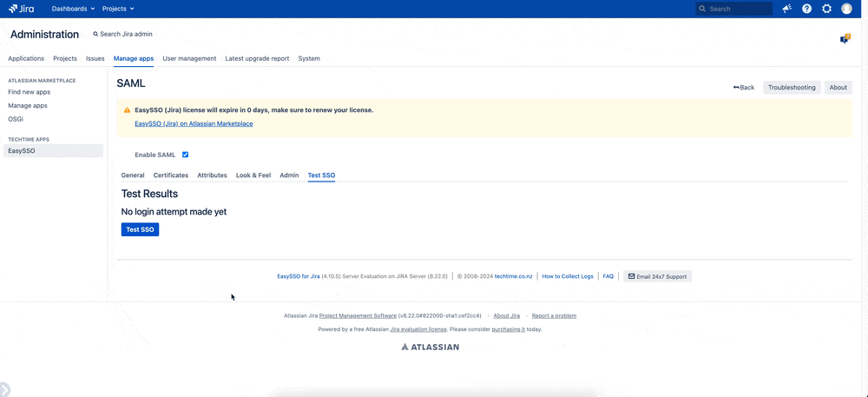Click the Jira logo
Image resolution: width=868 pixels, height=397 pixels.
coord(21,9)
